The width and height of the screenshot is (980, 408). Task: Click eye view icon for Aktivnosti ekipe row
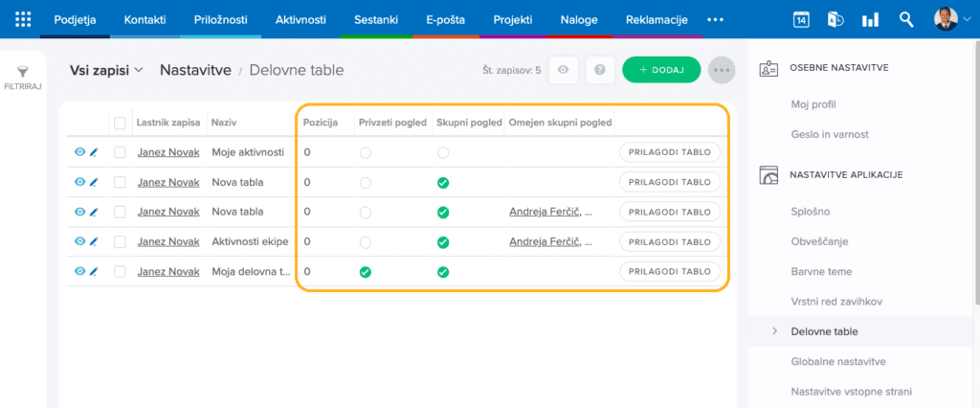[79, 241]
